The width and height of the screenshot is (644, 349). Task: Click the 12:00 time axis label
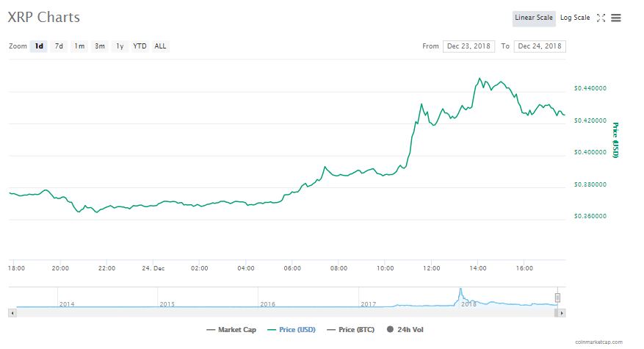tap(431, 268)
